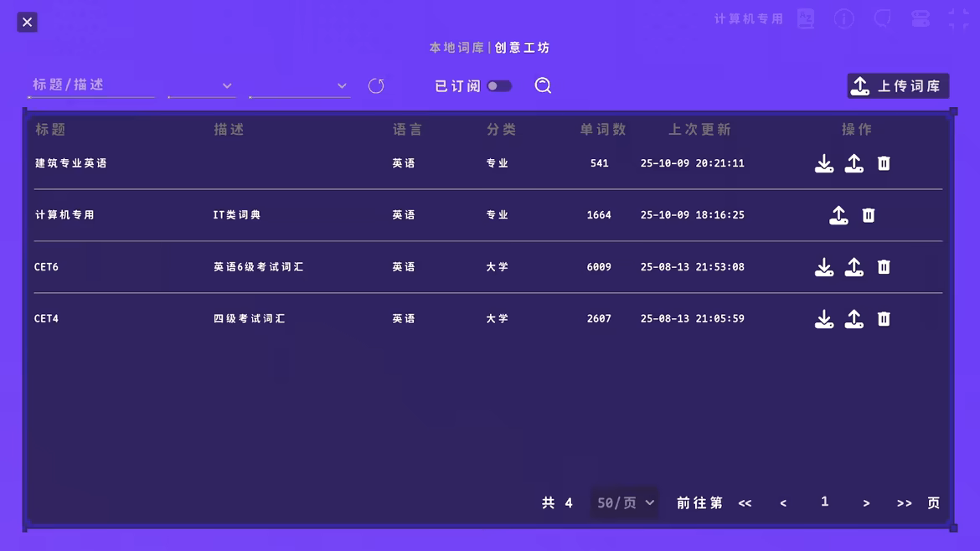Screen dimensions: 980x551
Task: Jump to the last page with >>
Action: click(x=904, y=502)
